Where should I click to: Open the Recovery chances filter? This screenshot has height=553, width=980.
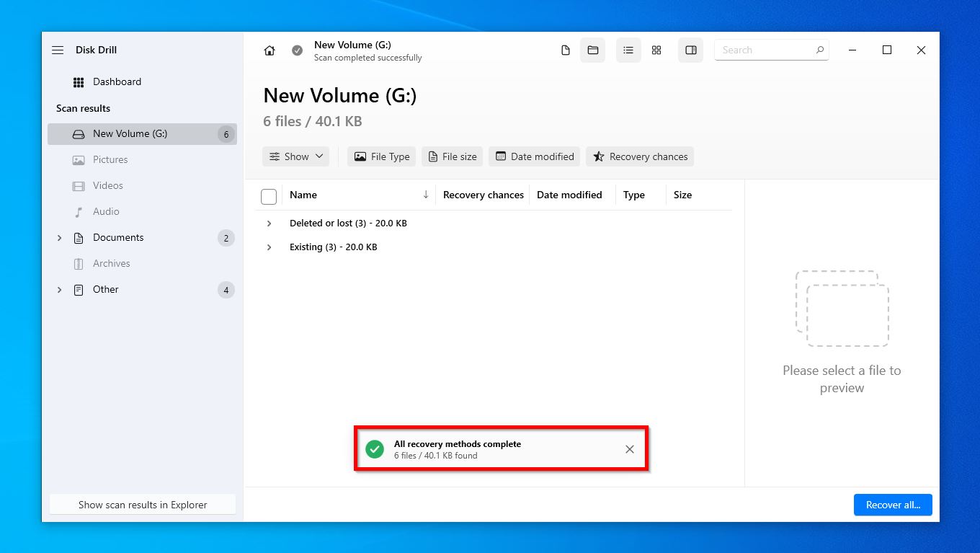(640, 156)
